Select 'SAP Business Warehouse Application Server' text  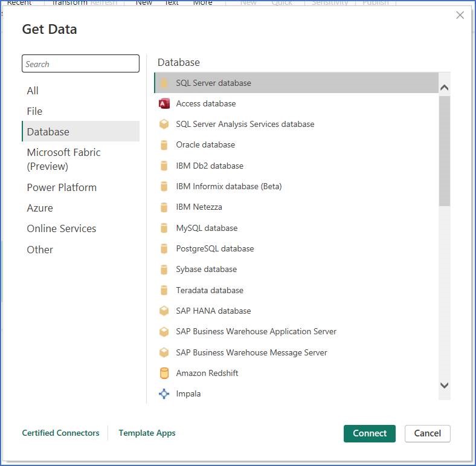(x=256, y=332)
